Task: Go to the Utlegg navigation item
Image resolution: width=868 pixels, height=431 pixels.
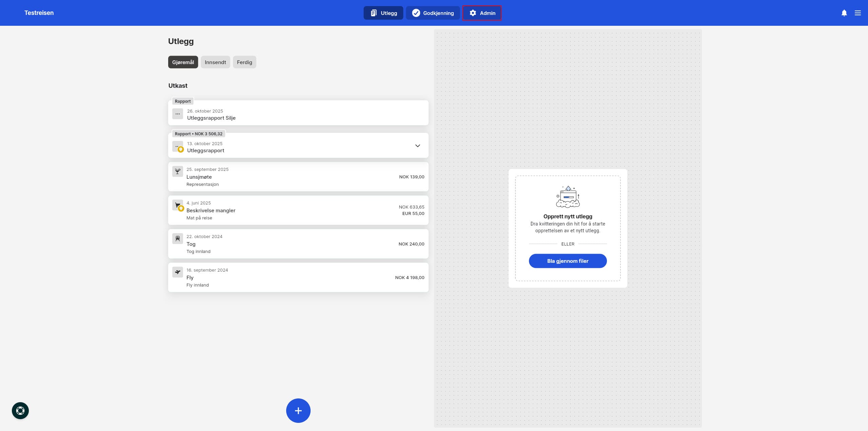Action: coord(383,13)
